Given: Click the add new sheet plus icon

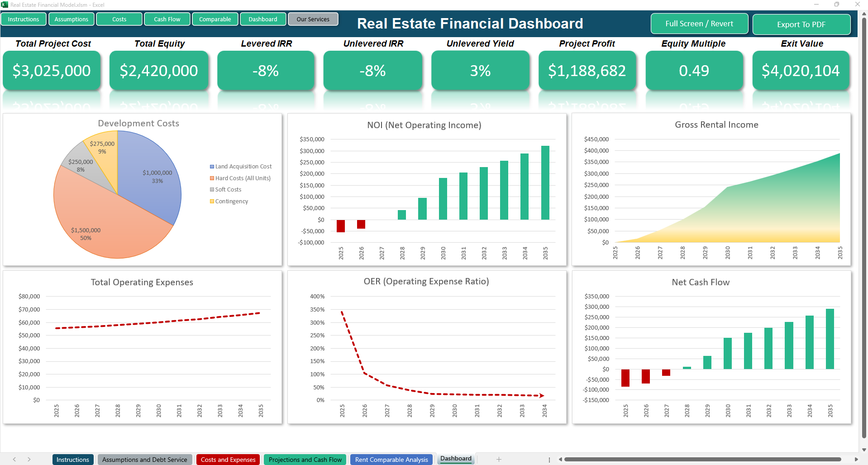Looking at the screenshot, I should (499, 459).
